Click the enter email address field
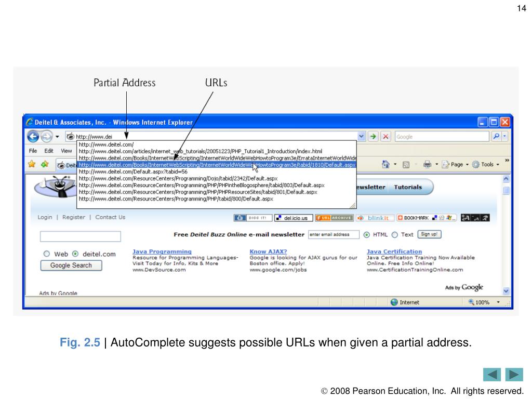532x399 pixels. click(x=334, y=234)
